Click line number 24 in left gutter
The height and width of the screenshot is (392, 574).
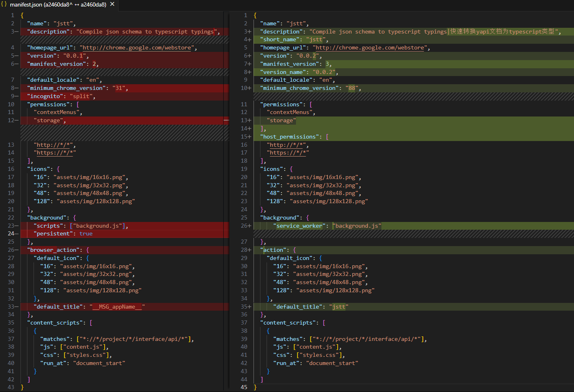[11, 234]
